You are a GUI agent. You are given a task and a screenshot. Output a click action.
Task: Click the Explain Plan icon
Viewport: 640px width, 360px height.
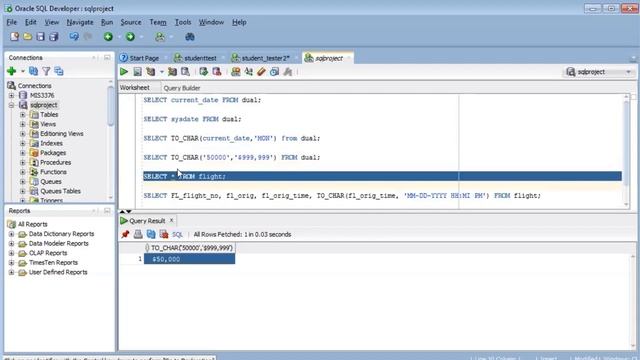pyautogui.click(x=151, y=72)
